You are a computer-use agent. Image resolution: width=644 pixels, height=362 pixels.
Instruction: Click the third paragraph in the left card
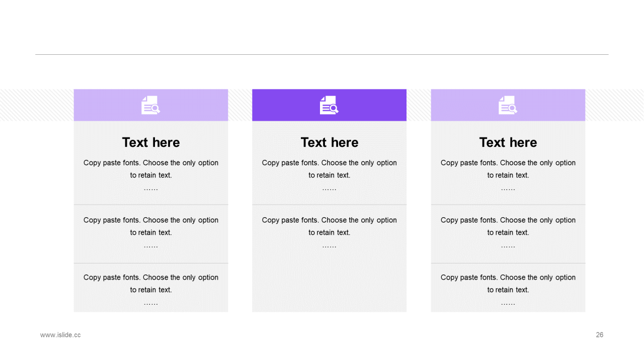pos(151,284)
